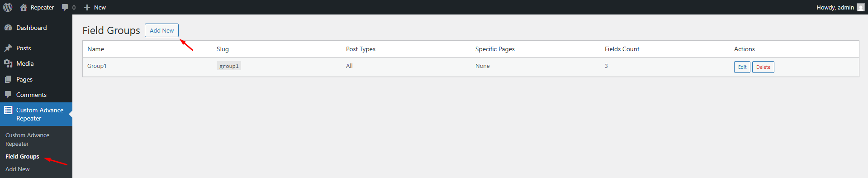Select Custom Advance Repeater main menu
This screenshot has height=178, width=868.
[x=36, y=114]
